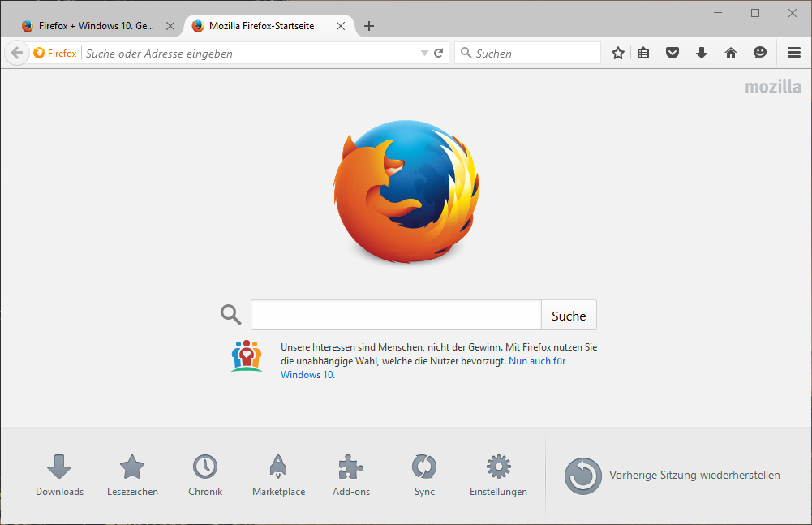Image resolution: width=812 pixels, height=525 pixels.
Task: Click the magnifier beside the page search field
Action: [231, 315]
